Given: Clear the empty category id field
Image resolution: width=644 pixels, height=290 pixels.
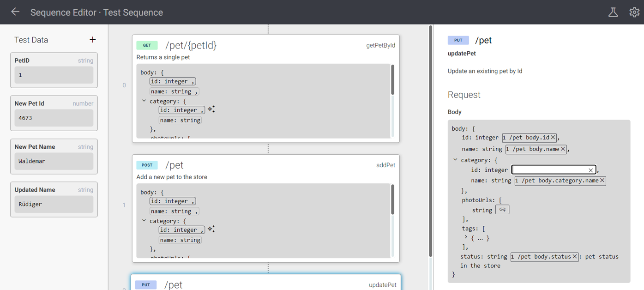Looking at the screenshot, I should [590, 170].
